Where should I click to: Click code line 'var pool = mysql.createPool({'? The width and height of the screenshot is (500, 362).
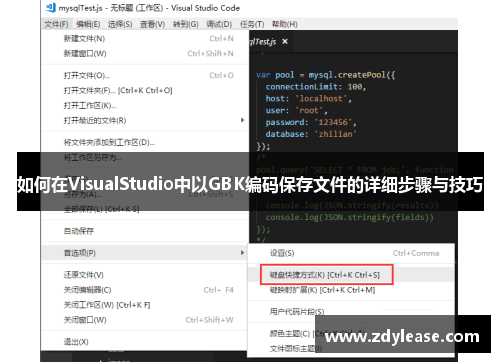coord(325,75)
